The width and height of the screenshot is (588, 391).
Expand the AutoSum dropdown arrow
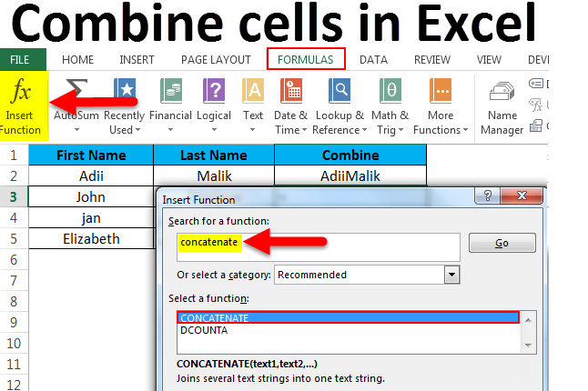point(76,130)
